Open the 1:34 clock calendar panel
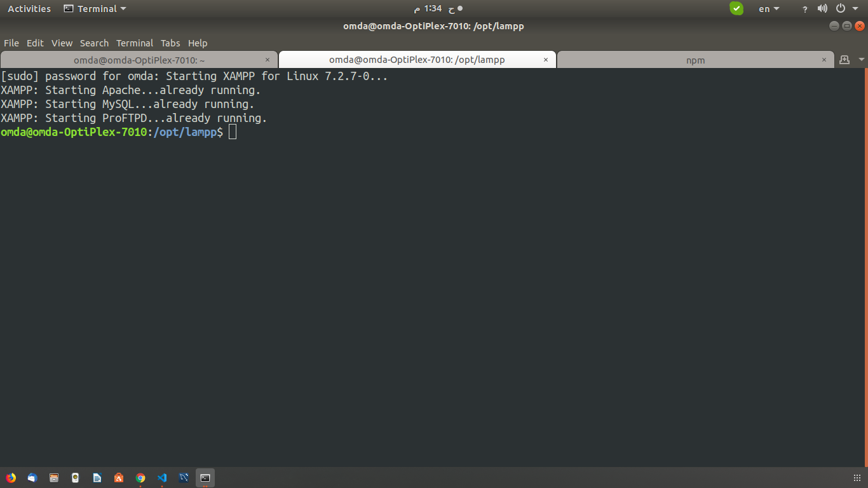This screenshot has width=868, height=488. [438, 9]
